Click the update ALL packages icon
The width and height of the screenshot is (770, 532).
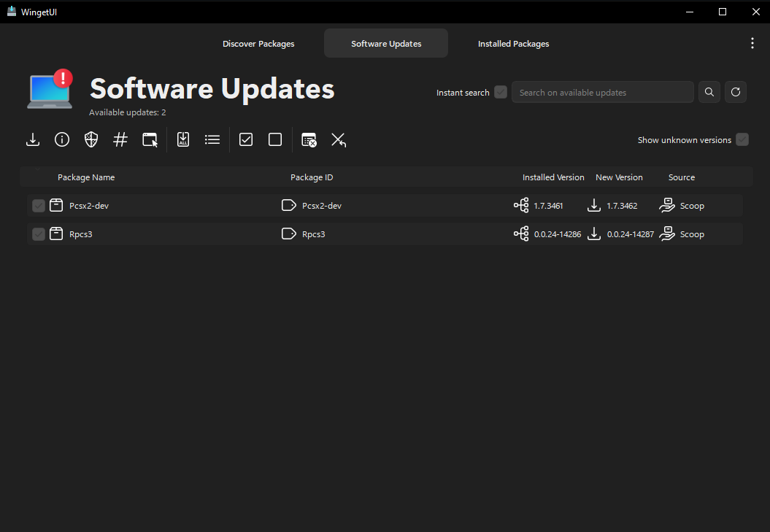(183, 140)
